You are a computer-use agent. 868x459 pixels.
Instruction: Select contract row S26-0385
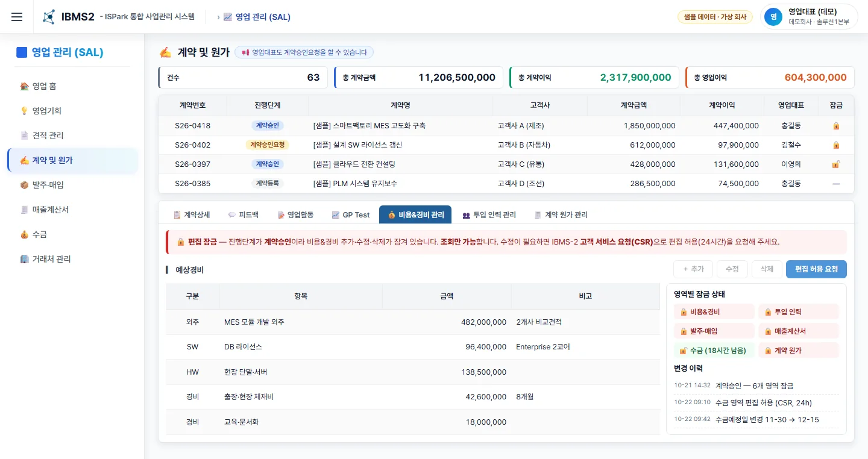(506, 184)
